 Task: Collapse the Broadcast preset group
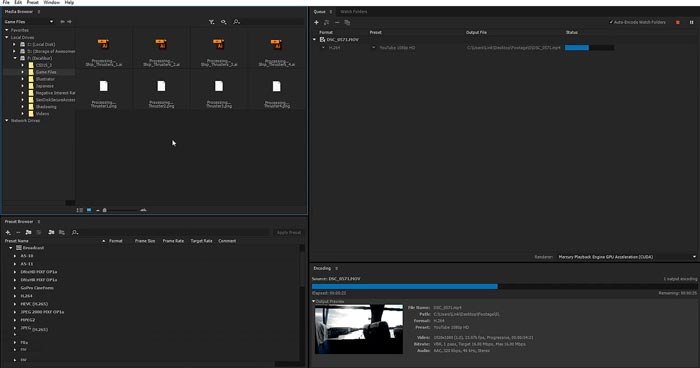point(11,248)
